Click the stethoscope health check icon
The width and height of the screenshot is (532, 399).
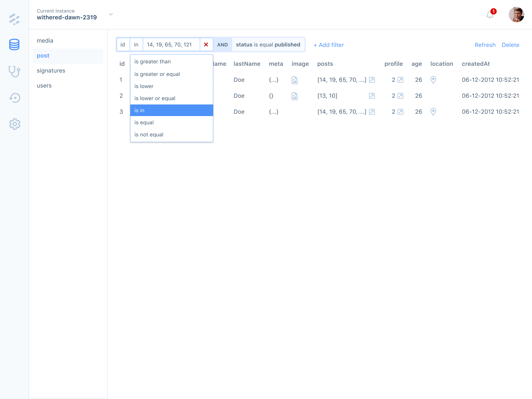click(x=14, y=71)
